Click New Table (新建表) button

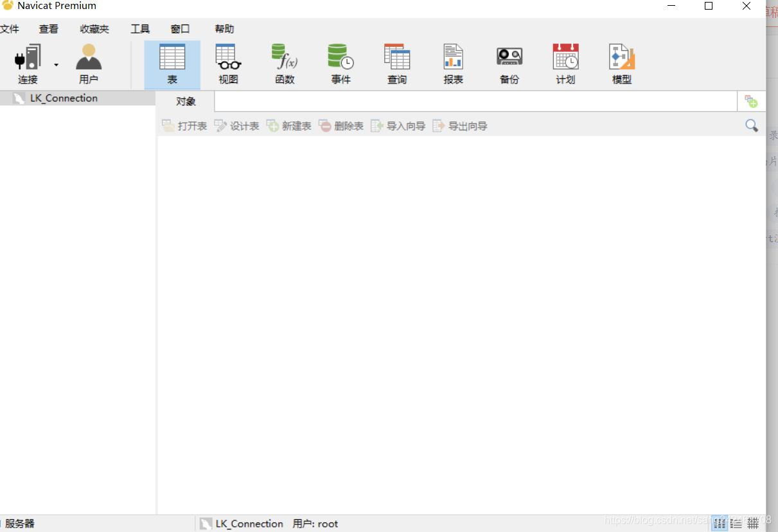(288, 126)
